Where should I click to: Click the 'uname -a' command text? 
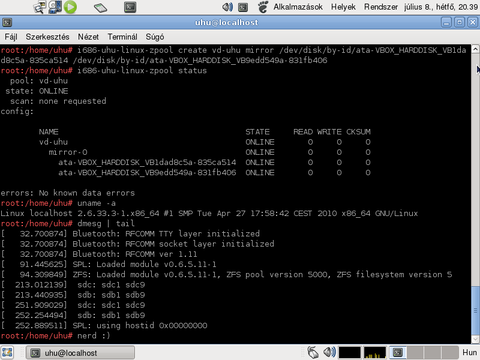pos(96,203)
